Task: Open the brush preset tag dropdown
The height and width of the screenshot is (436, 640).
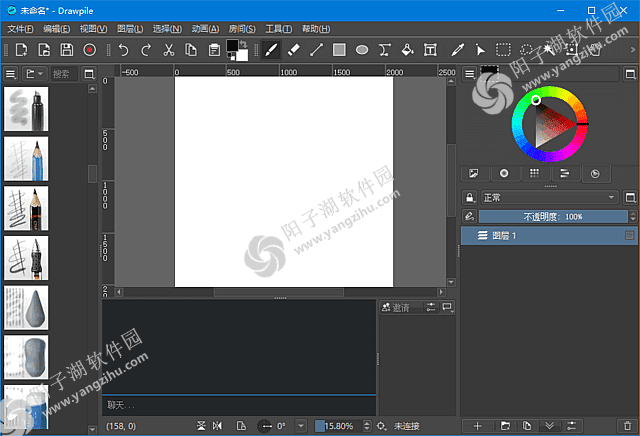Action: 34,74
